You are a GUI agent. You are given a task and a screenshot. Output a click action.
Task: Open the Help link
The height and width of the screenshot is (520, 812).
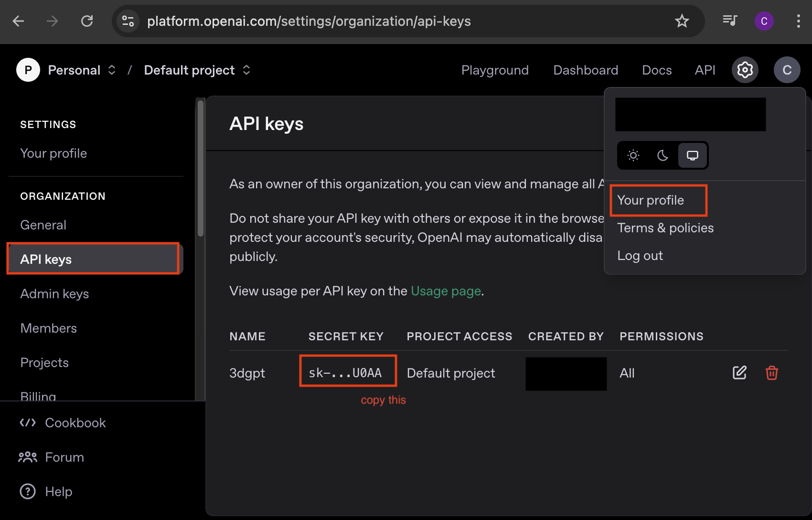point(46,492)
